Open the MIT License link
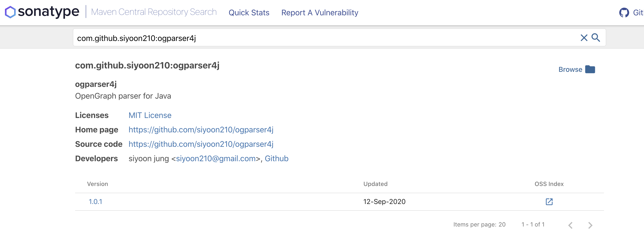Screen dimensions: 644x249 (150, 115)
